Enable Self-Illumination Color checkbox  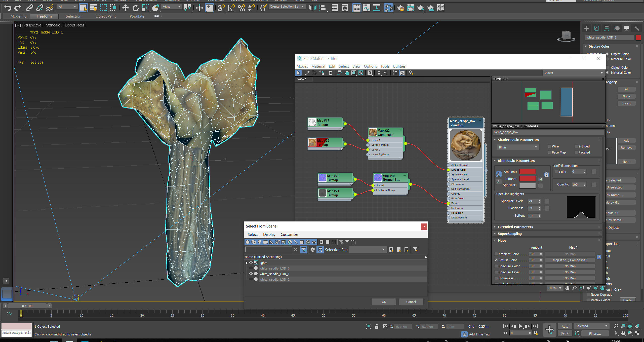click(556, 172)
